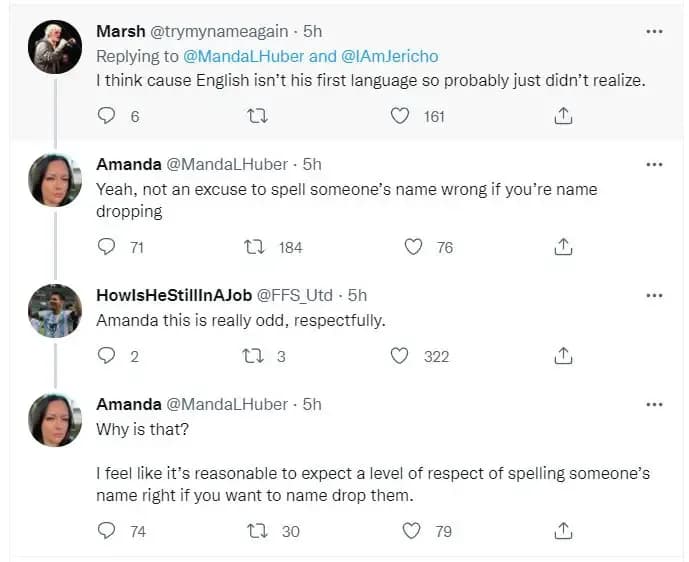The image size is (689, 562).
Task: View HowIsHeStillInAJob's profile avatar
Action: 55,309
